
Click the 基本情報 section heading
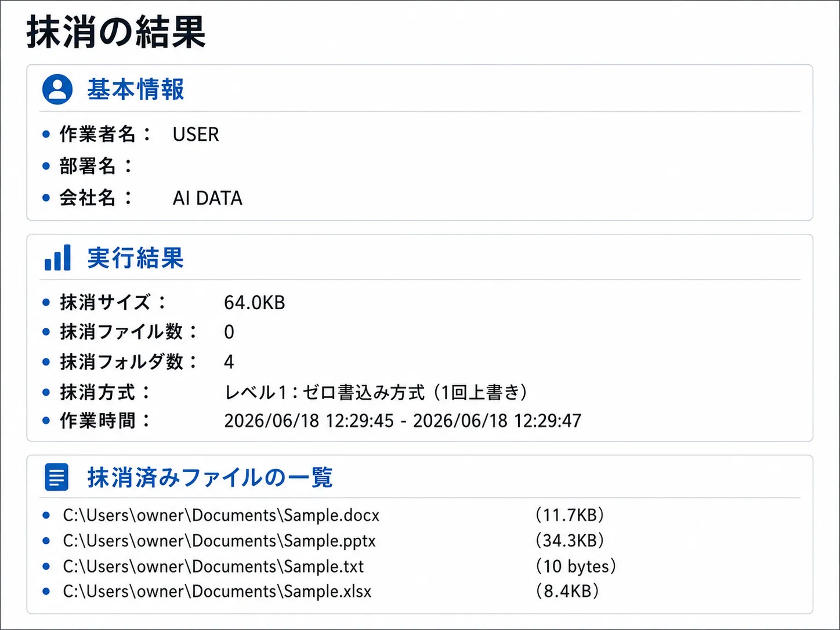(x=136, y=90)
